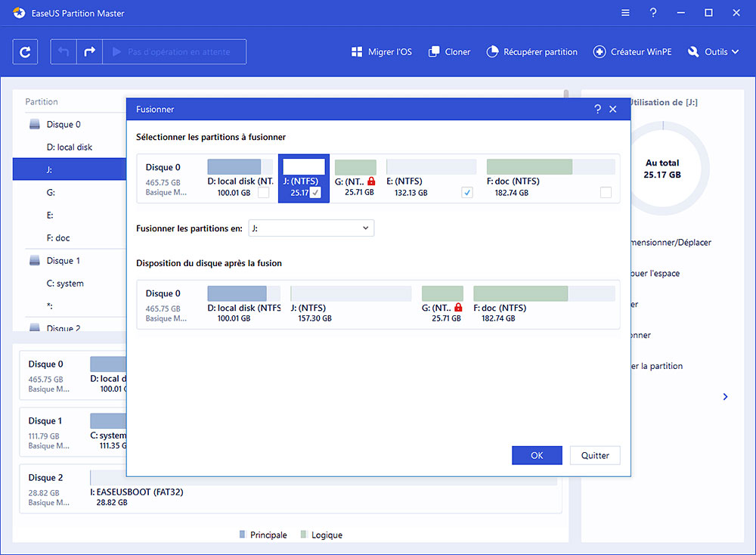Select the J: row in the partition list

pos(70,169)
